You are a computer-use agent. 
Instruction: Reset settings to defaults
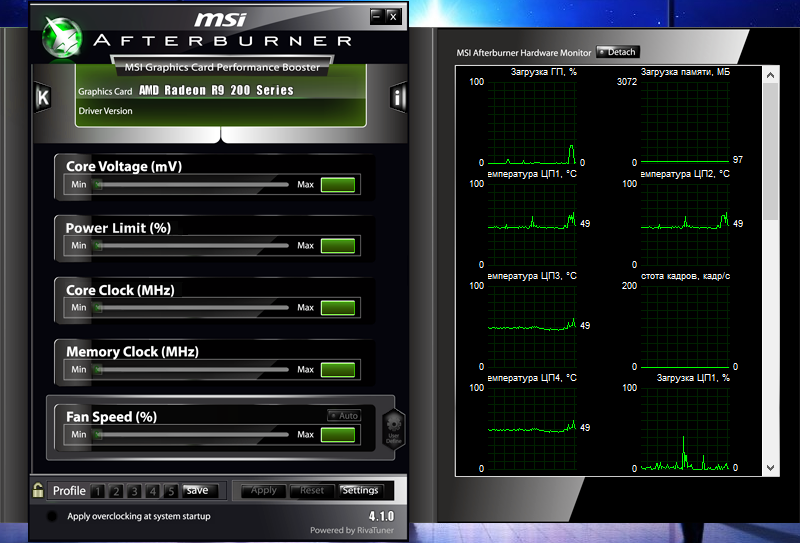tap(312, 490)
